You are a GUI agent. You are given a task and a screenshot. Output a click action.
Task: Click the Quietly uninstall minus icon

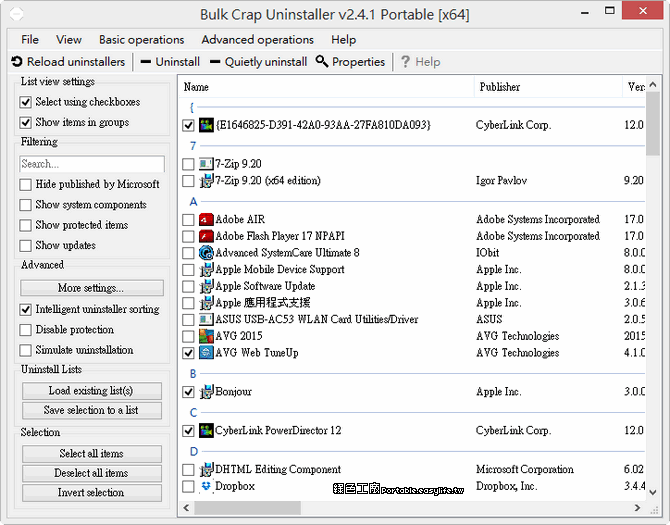(215, 62)
